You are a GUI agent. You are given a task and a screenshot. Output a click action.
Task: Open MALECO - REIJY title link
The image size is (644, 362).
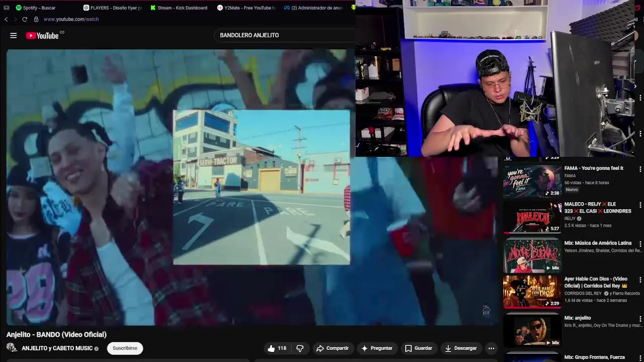tap(598, 208)
